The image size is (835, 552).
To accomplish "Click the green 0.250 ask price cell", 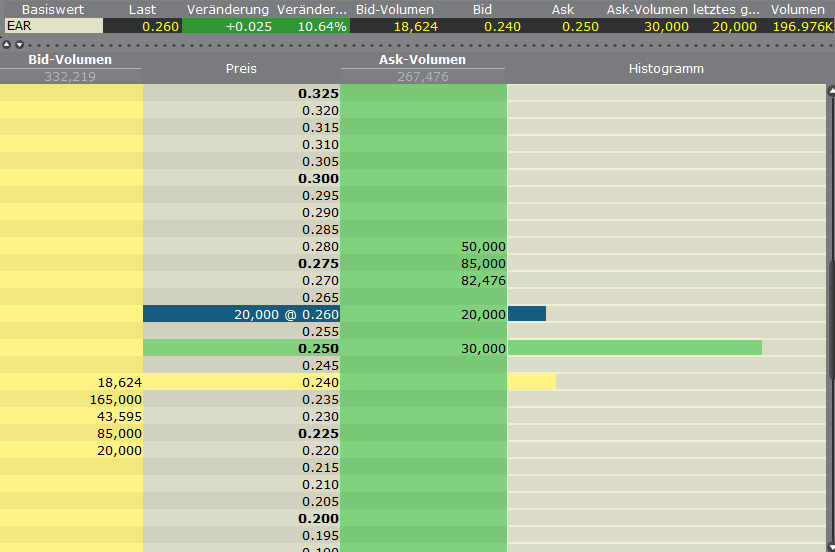I will (241, 348).
